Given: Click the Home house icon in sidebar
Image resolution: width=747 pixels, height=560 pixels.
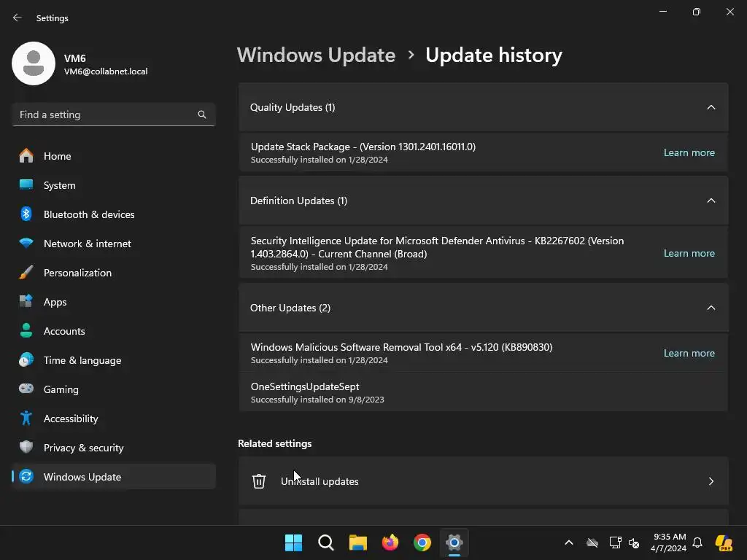Looking at the screenshot, I should [x=26, y=156].
